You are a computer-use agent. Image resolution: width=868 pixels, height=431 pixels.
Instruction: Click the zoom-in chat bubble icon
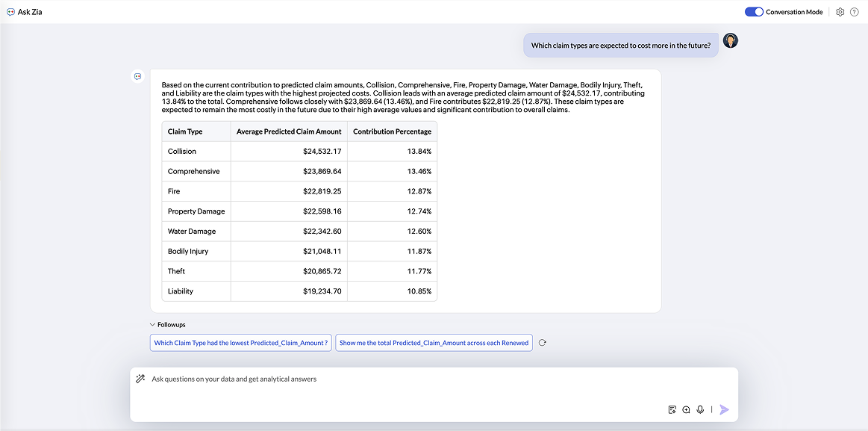686,409
